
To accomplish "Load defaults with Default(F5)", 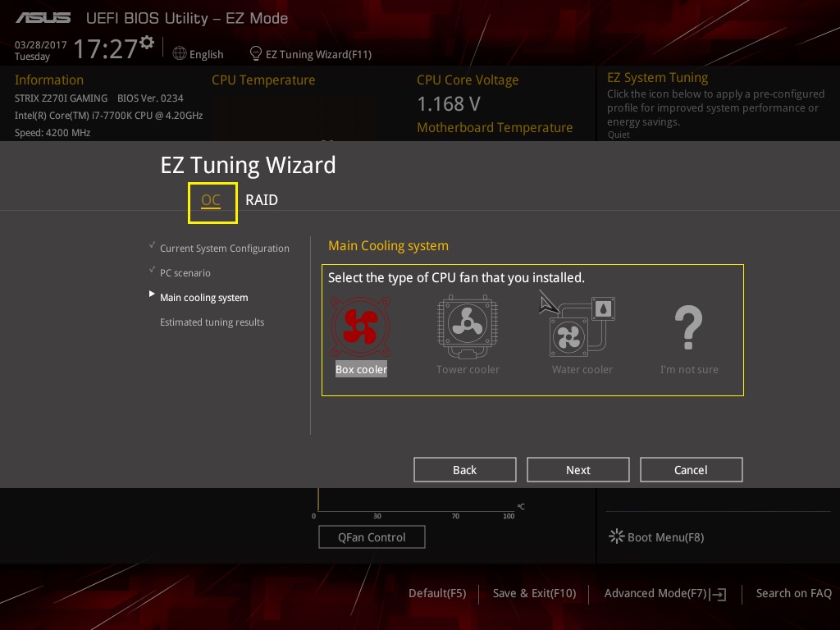I will point(437,593).
